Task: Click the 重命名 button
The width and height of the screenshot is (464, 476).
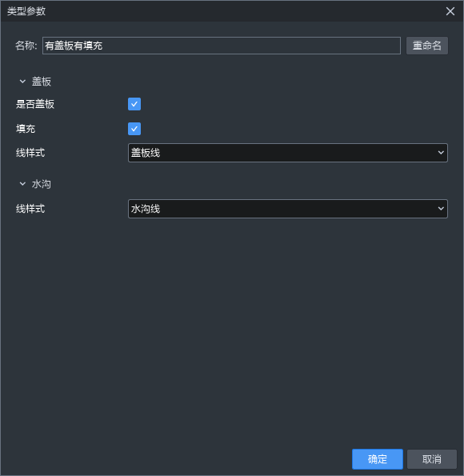Action: (x=427, y=46)
